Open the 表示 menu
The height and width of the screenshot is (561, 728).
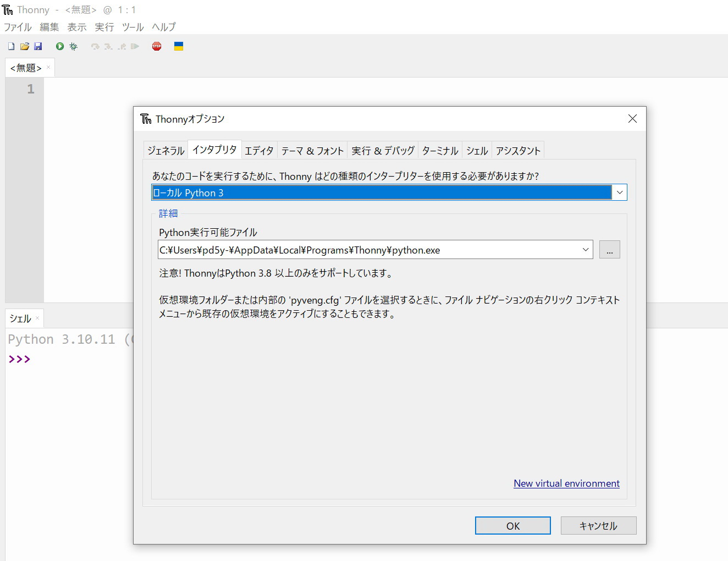[77, 27]
